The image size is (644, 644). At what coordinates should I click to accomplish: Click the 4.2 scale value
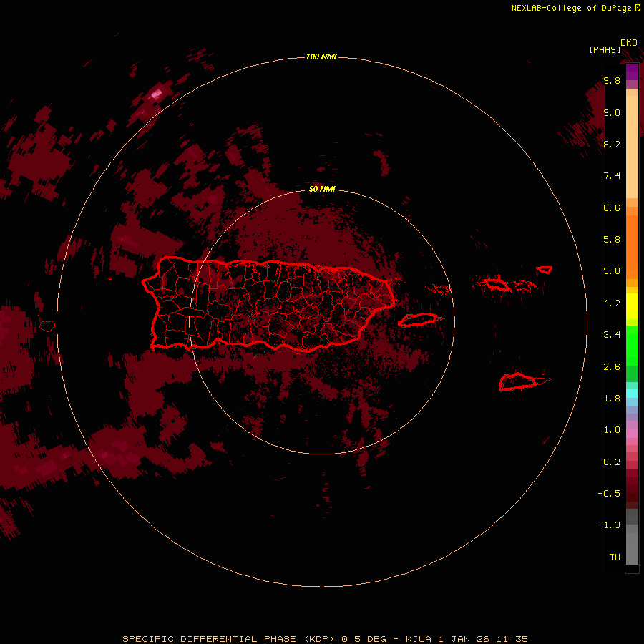point(612,303)
